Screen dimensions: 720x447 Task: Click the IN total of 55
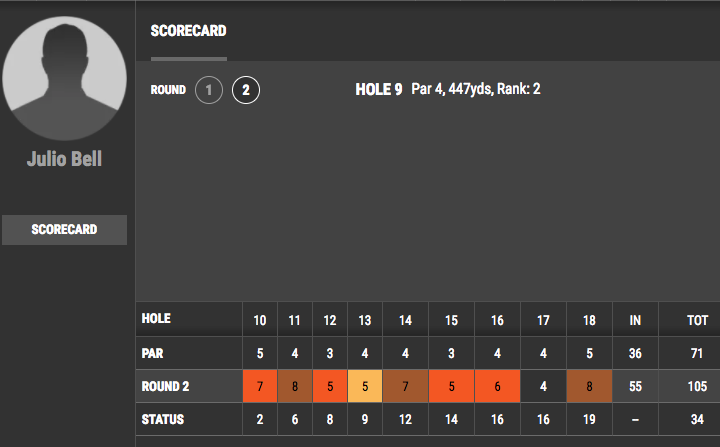click(x=635, y=386)
